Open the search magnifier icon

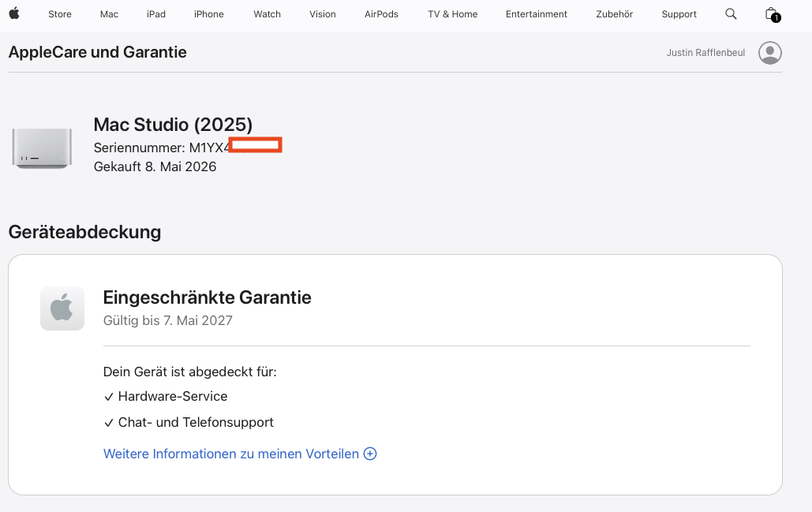(731, 14)
